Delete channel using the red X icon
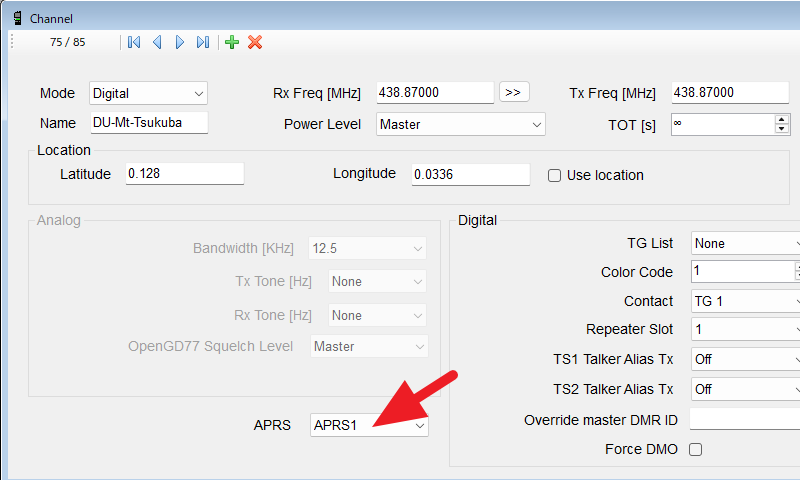Viewport: 800px width, 480px height. pos(255,42)
